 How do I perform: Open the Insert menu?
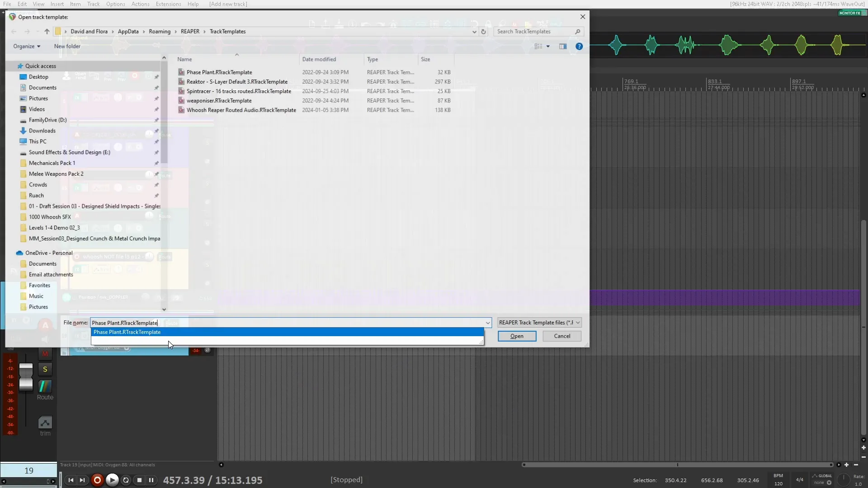tap(57, 4)
